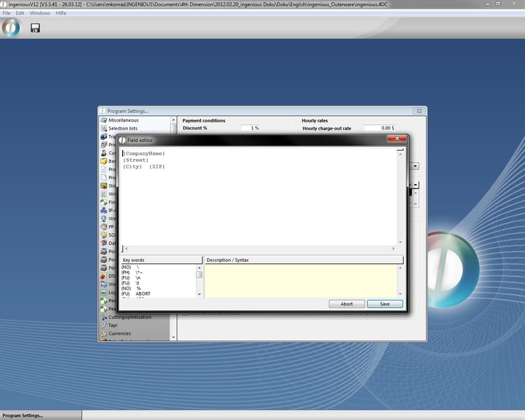The height and width of the screenshot is (420, 525).
Task: Click the floppy disk save icon
Action: 35,28
